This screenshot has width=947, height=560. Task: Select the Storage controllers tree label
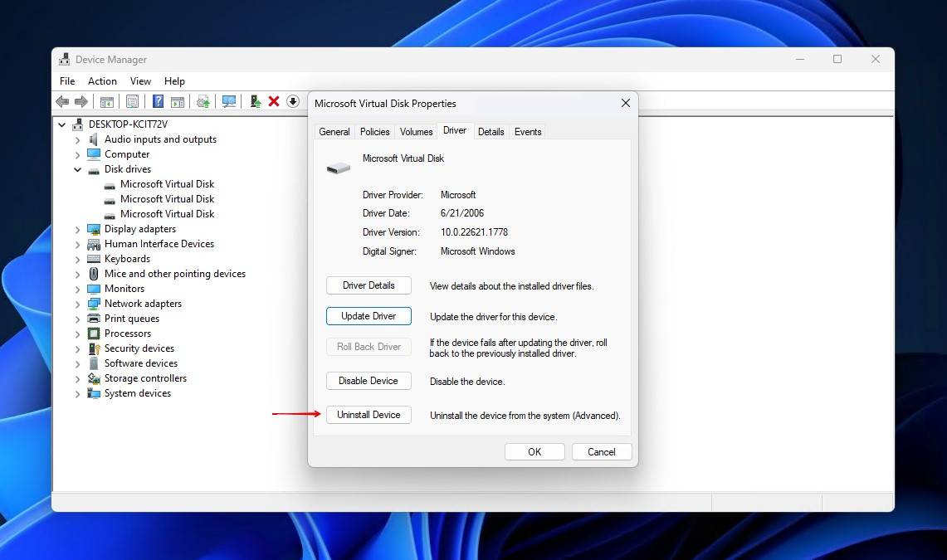pos(145,378)
